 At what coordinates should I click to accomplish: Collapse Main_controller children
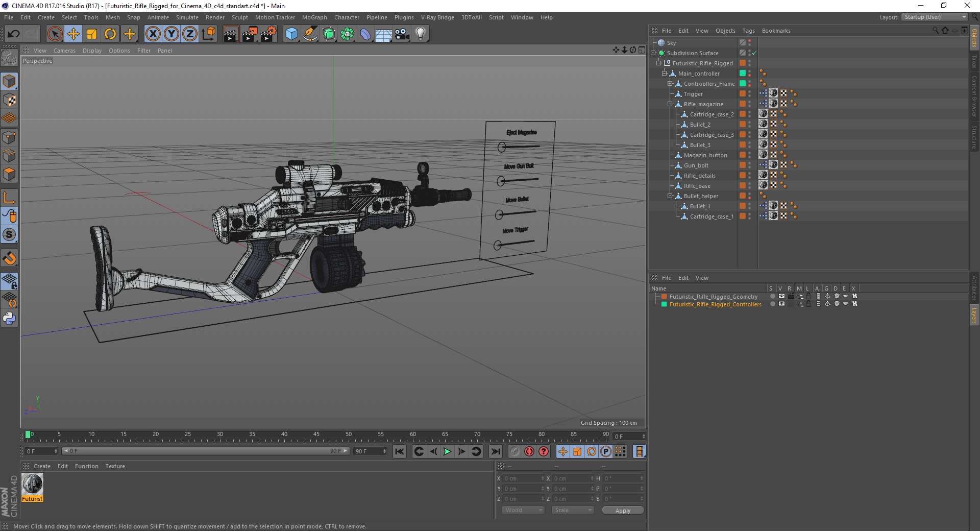point(665,74)
